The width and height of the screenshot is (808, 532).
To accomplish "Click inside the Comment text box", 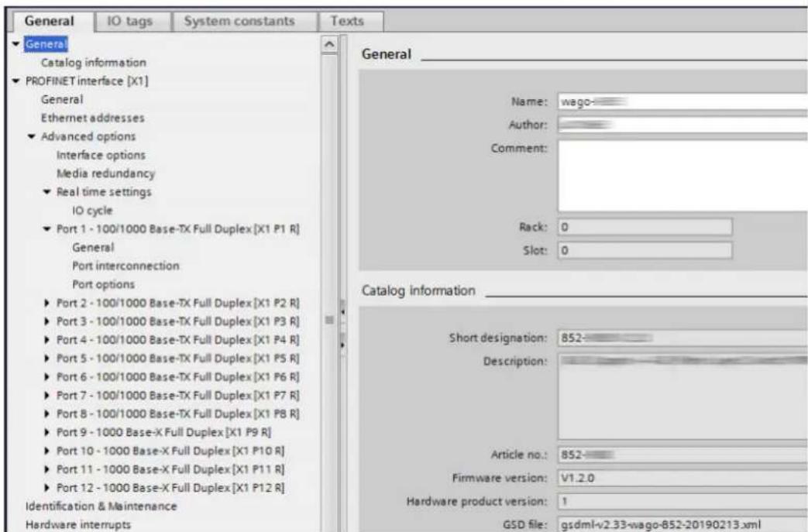I will click(x=683, y=176).
